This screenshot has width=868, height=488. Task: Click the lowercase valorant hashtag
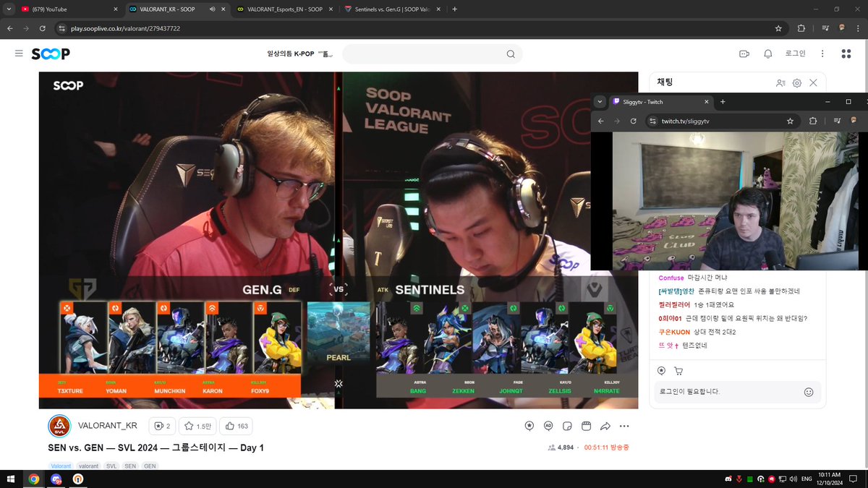89,466
